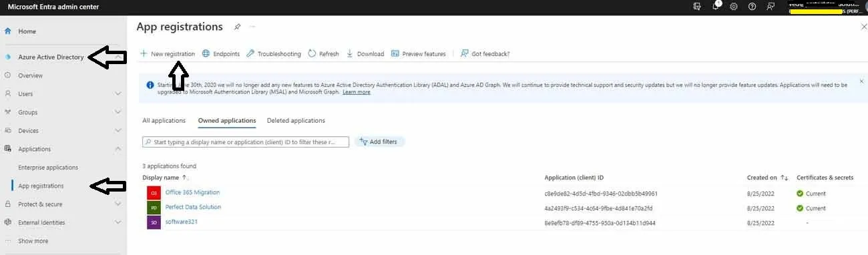Expand the Groups section chevron
Image resolution: width=868 pixels, height=255 pixels.
pyautogui.click(x=118, y=112)
